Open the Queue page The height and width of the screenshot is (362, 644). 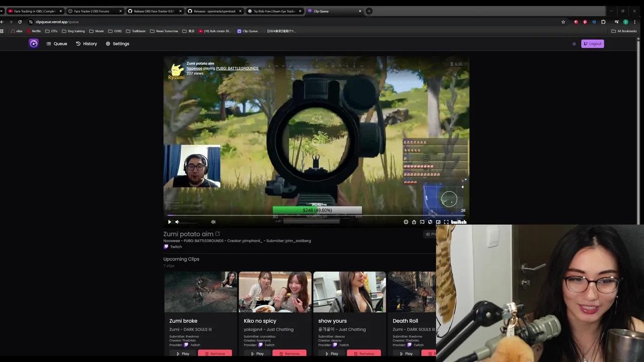[57, 44]
